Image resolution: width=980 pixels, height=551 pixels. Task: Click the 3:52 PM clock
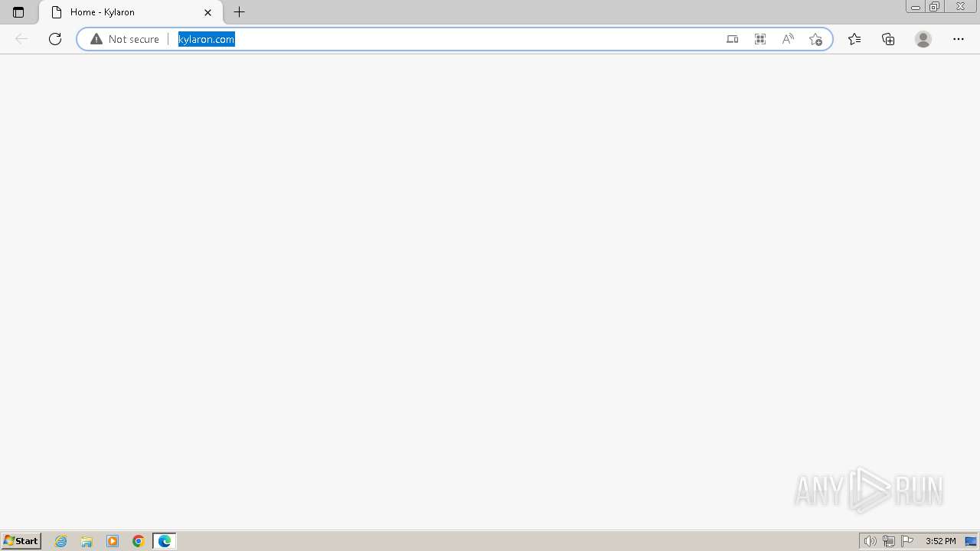[x=940, y=541]
